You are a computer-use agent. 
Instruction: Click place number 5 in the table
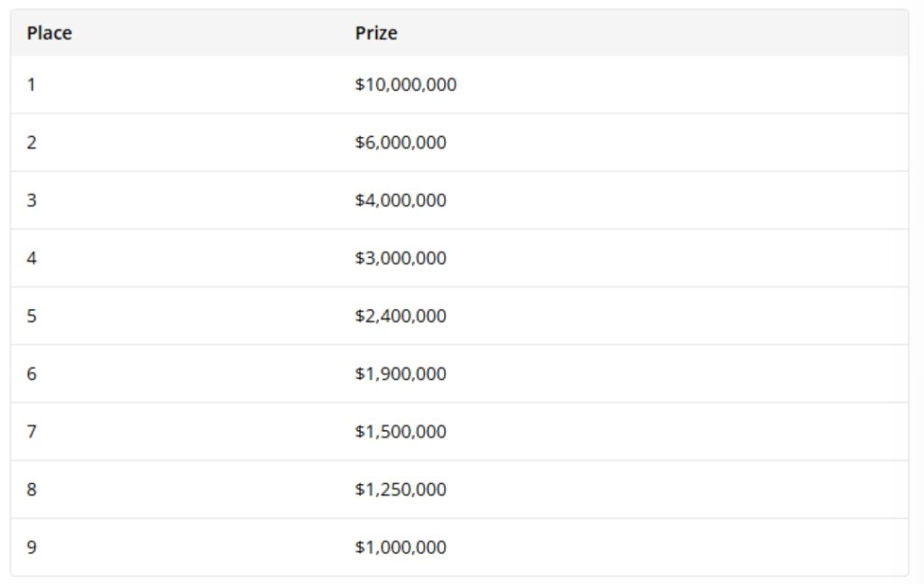pyautogui.click(x=32, y=316)
